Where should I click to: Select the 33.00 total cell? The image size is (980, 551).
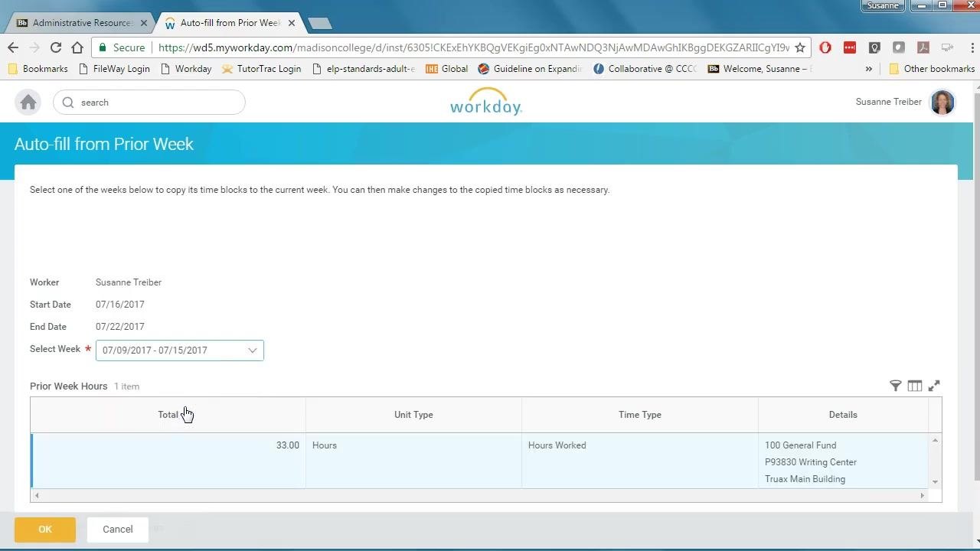(168, 461)
